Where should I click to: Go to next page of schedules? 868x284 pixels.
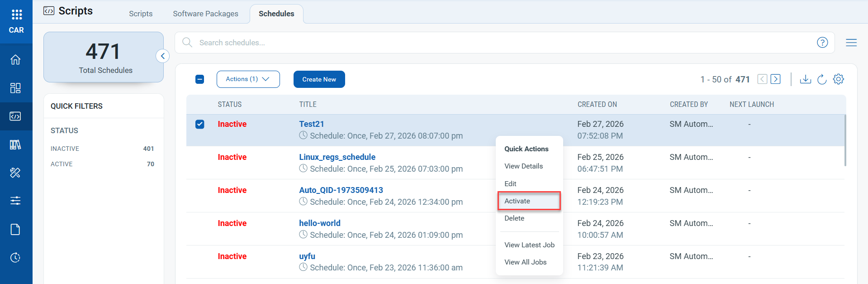[x=775, y=79]
